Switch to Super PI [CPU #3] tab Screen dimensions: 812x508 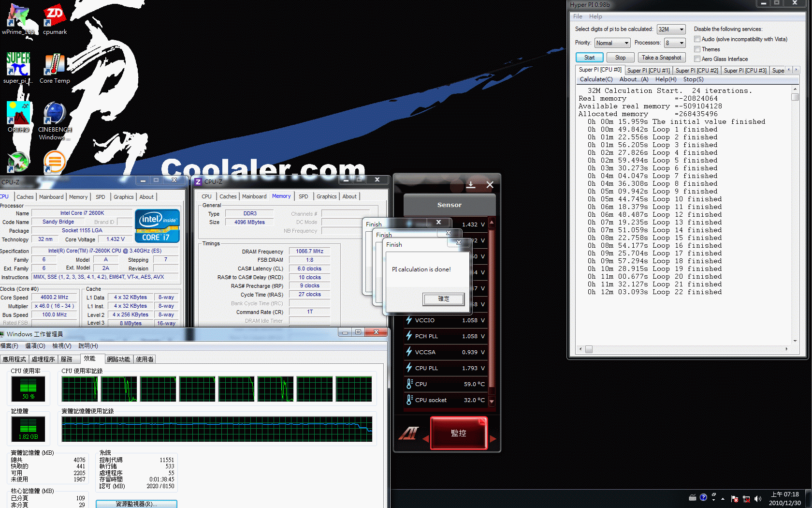click(x=745, y=71)
